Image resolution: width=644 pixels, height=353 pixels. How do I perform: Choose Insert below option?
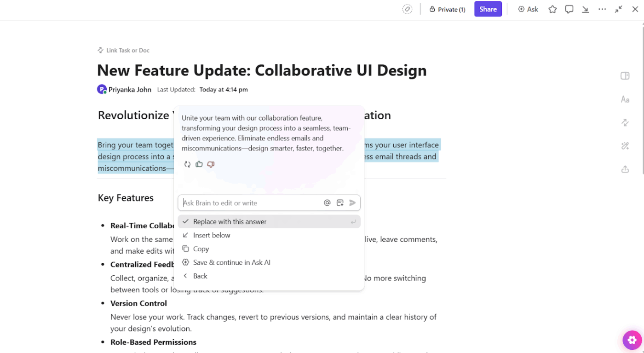click(212, 235)
